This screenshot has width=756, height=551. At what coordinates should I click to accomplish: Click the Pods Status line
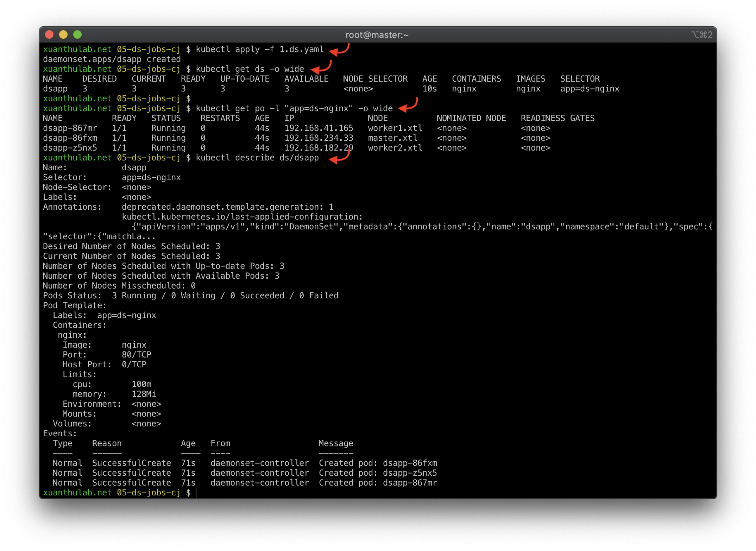[190, 296]
